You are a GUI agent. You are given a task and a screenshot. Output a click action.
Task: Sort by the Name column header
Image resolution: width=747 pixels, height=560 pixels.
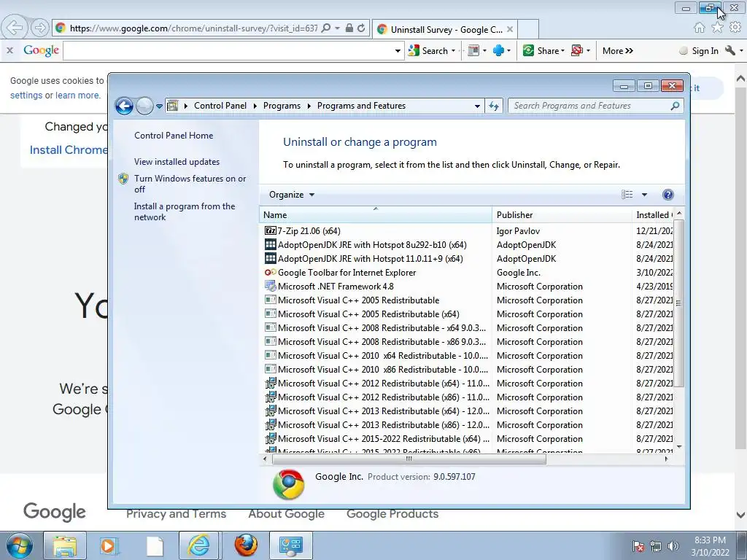pyautogui.click(x=376, y=215)
